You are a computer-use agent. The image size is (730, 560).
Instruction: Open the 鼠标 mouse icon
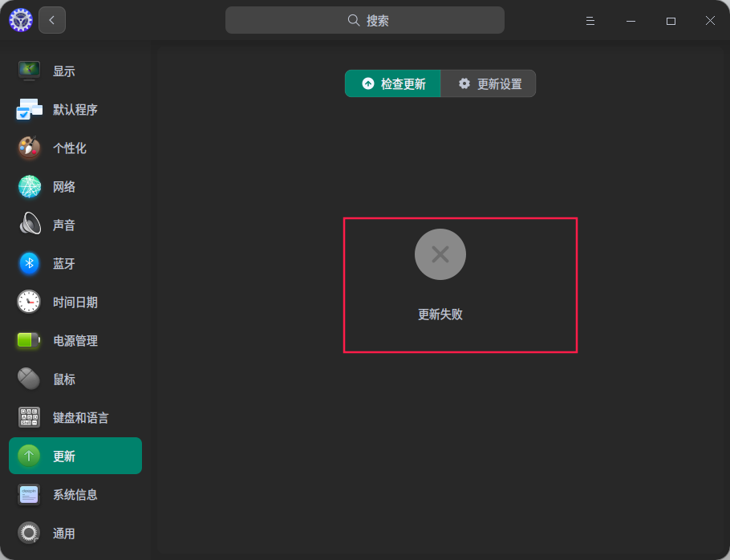[x=29, y=379]
